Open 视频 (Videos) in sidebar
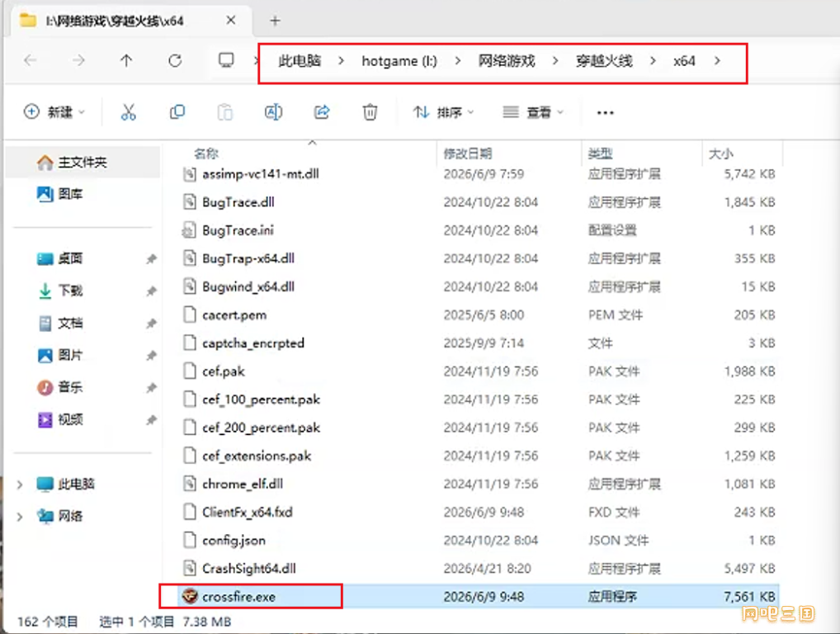This screenshot has width=840, height=634. point(59,419)
